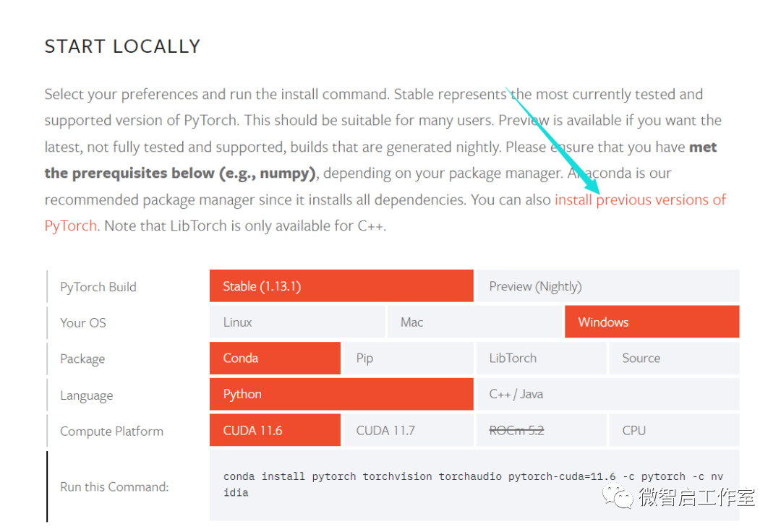781x532 pixels.
Task: Click the START LOCALLY heading
Action: tap(122, 46)
